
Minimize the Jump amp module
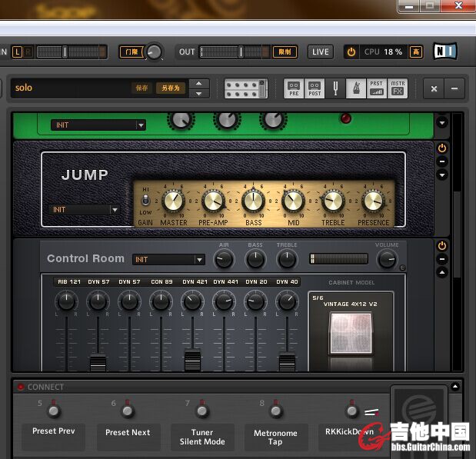pos(442,161)
